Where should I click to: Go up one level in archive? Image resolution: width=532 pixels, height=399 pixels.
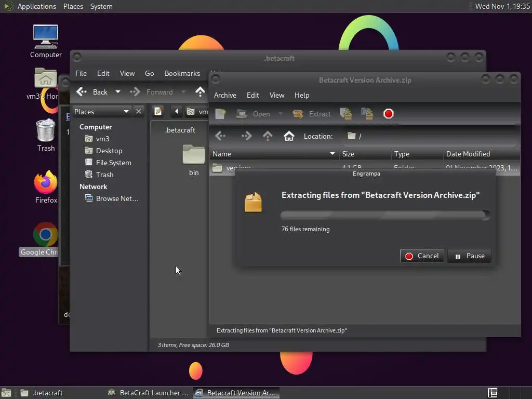pyautogui.click(x=268, y=136)
